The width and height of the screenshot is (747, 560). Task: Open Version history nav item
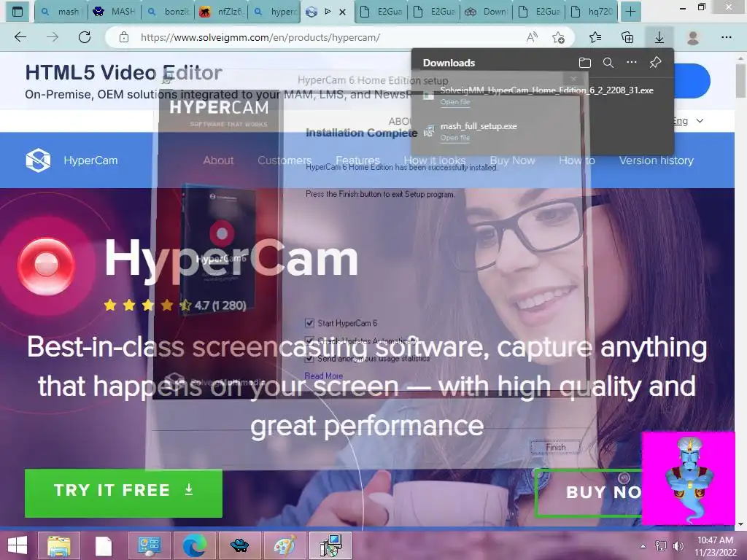(657, 160)
